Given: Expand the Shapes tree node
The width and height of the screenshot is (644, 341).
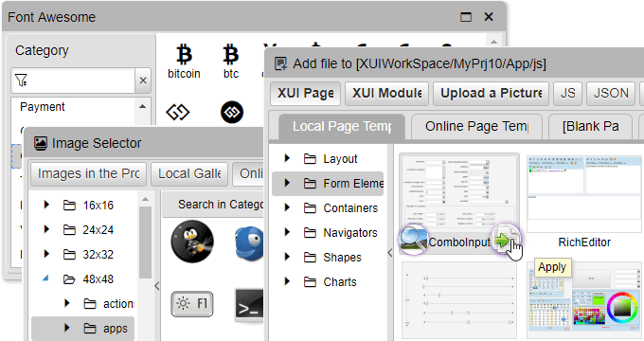Looking at the screenshot, I should pos(287,257).
